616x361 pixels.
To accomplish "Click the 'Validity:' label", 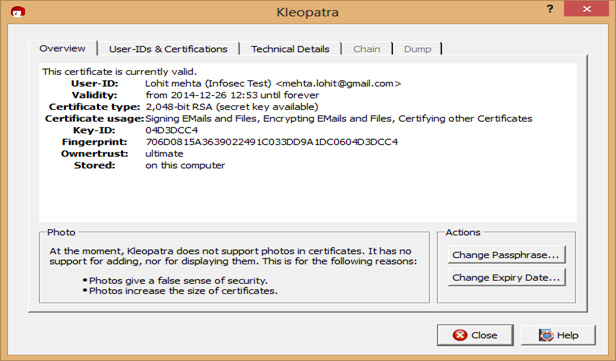I will pos(94,95).
